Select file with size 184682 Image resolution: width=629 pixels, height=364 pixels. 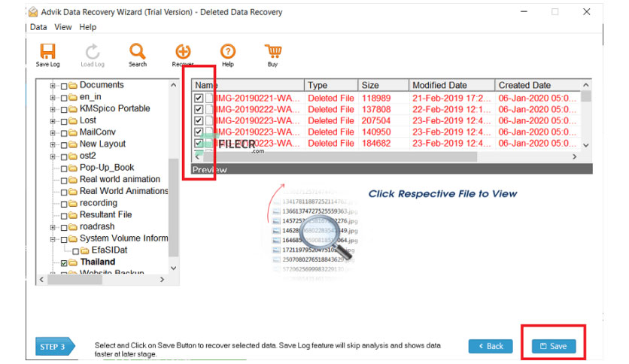(376, 143)
